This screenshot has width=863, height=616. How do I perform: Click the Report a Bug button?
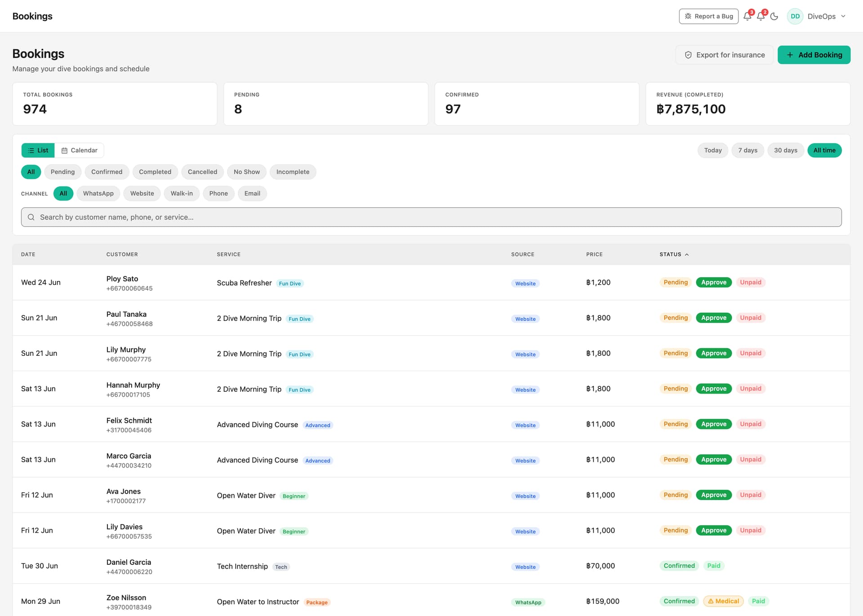[708, 16]
